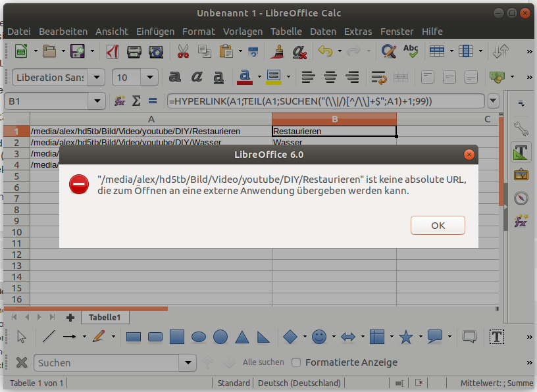The height and width of the screenshot is (392, 537).
Task: Toggle Align Left
Action: point(308,77)
